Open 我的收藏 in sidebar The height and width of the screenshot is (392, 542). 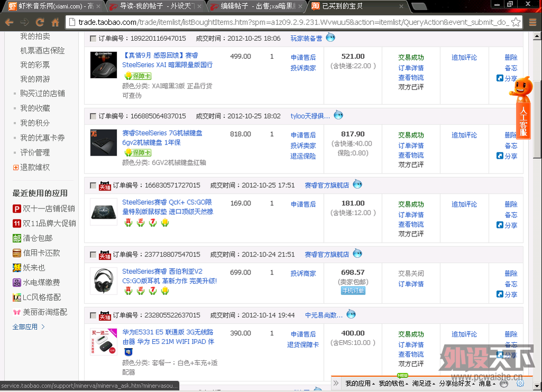click(35, 108)
